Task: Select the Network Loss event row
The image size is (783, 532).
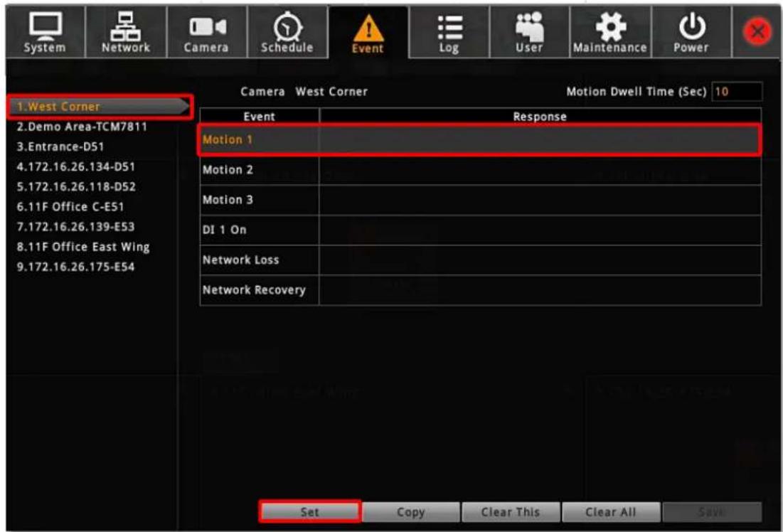Action: pyautogui.click(x=480, y=260)
